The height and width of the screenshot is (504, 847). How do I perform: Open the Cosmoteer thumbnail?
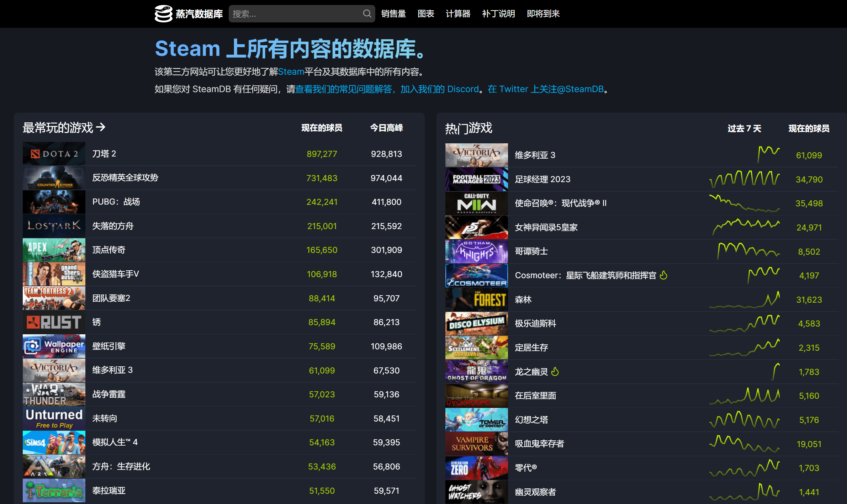pos(477,275)
